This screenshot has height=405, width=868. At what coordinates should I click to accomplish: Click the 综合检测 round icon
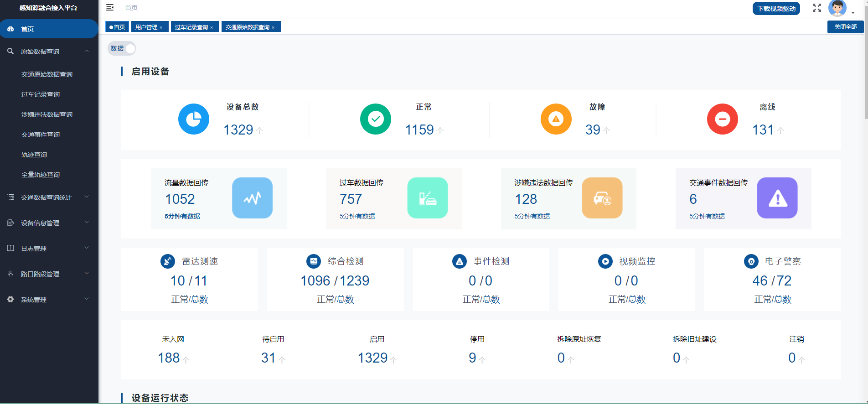314,261
